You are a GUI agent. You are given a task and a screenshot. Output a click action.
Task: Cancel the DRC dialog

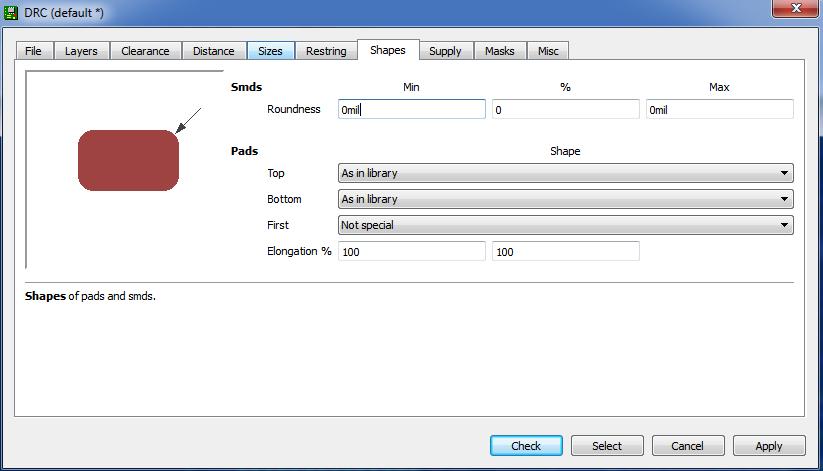coord(688,445)
